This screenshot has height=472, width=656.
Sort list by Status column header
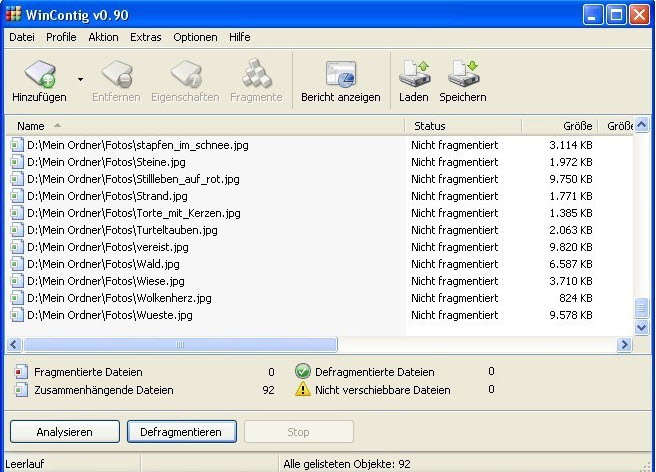click(x=463, y=126)
